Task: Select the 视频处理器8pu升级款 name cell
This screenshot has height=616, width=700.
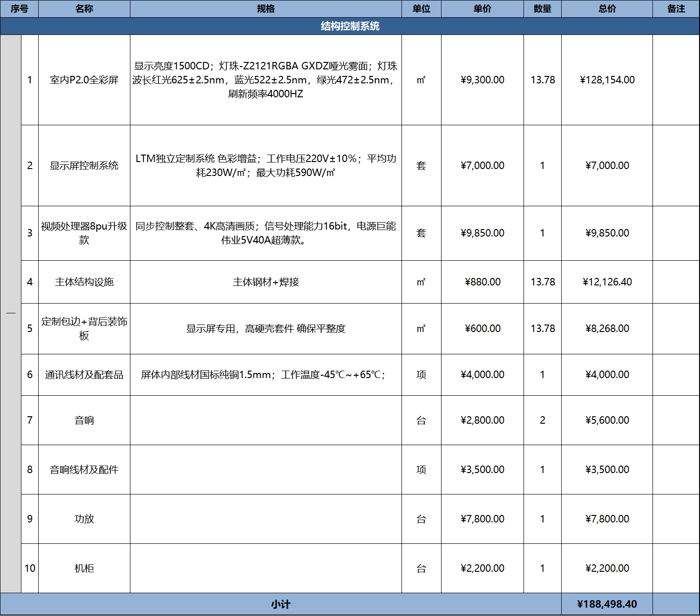Action: (x=84, y=233)
